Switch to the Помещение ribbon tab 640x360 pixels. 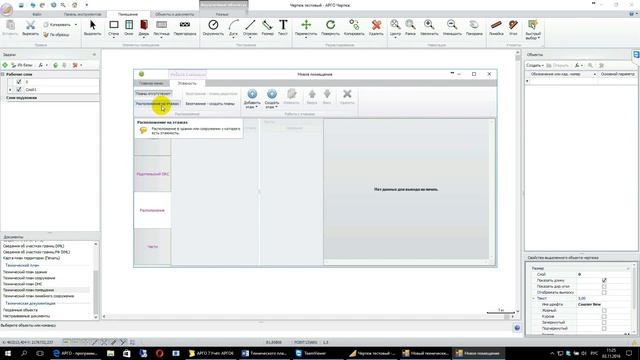click(x=128, y=14)
